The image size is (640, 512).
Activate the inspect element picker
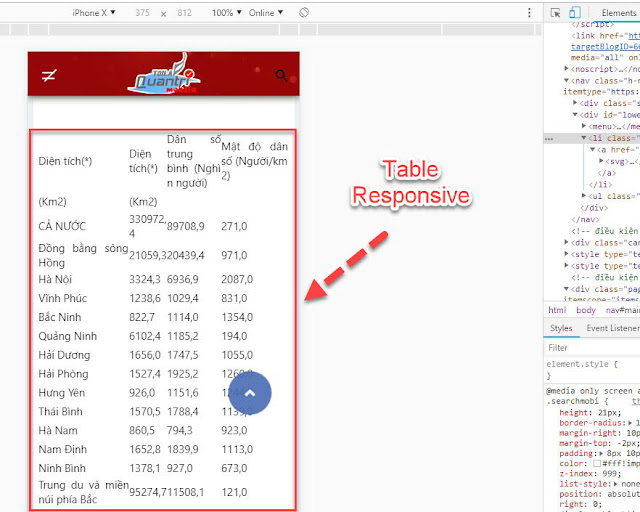click(x=555, y=13)
